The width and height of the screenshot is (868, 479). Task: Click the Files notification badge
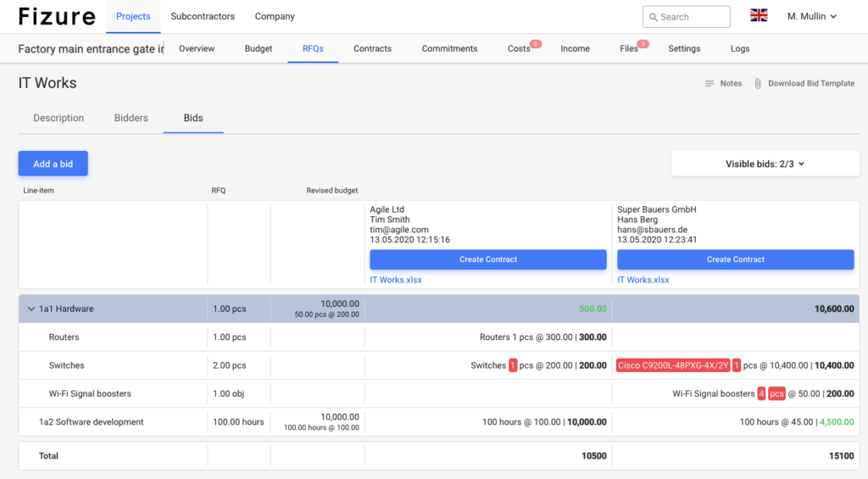(x=643, y=44)
